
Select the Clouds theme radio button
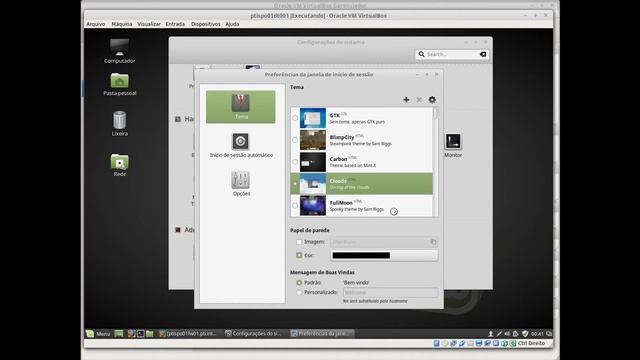295,184
